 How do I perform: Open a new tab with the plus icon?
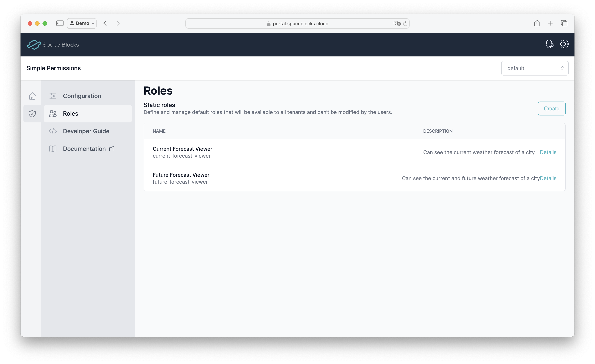550,23
